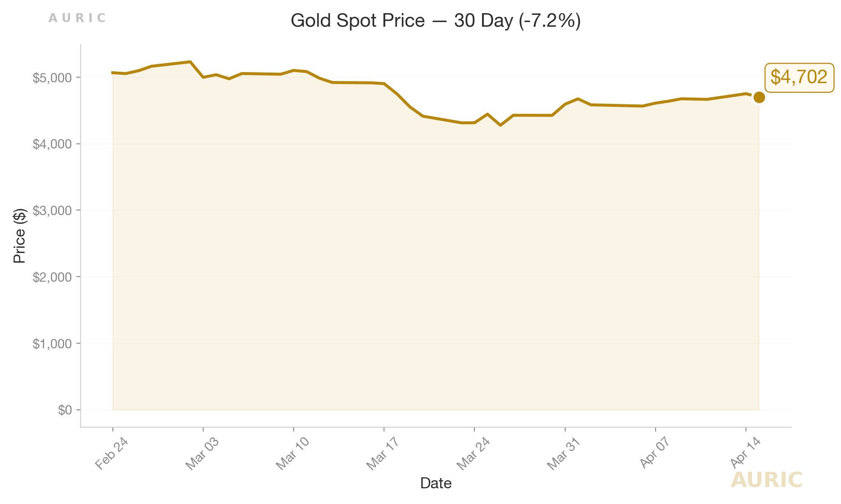Click the "Date" horizontal axis title
841x504 pixels.
click(435, 483)
